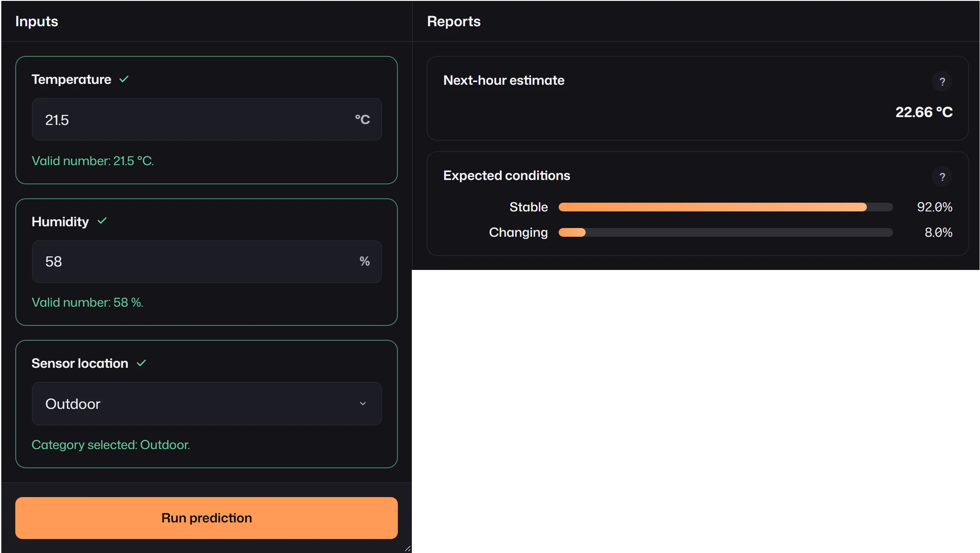Open help for Expected conditions
Image resolution: width=980 pixels, height=553 pixels.
pos(942,177)
